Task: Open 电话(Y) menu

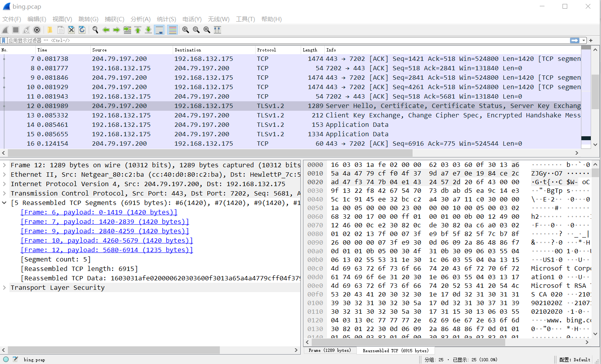Action: (192, 19)
